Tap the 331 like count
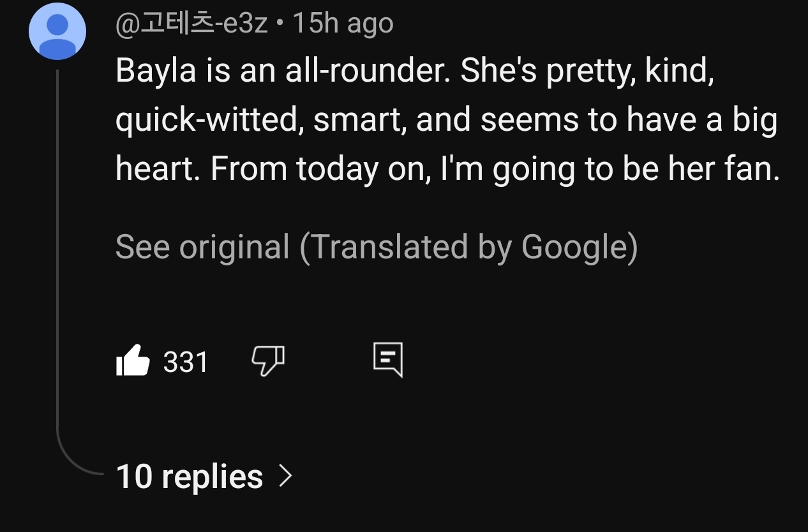Viewport: 808px width, 532px height. click(x=186, y=362)
